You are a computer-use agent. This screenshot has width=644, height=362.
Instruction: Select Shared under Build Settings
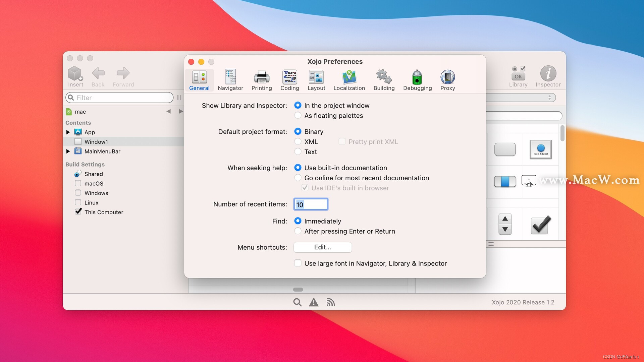[94, 174]
